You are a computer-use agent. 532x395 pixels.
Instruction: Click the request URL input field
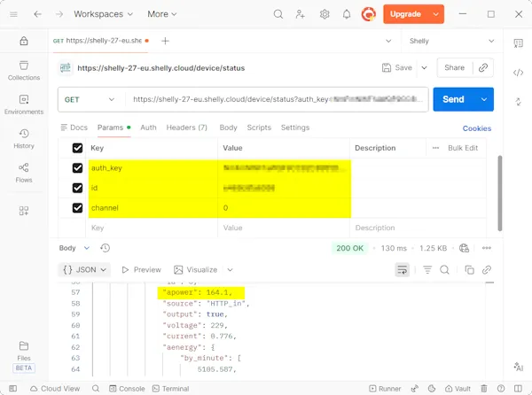(x=277, y=99)
